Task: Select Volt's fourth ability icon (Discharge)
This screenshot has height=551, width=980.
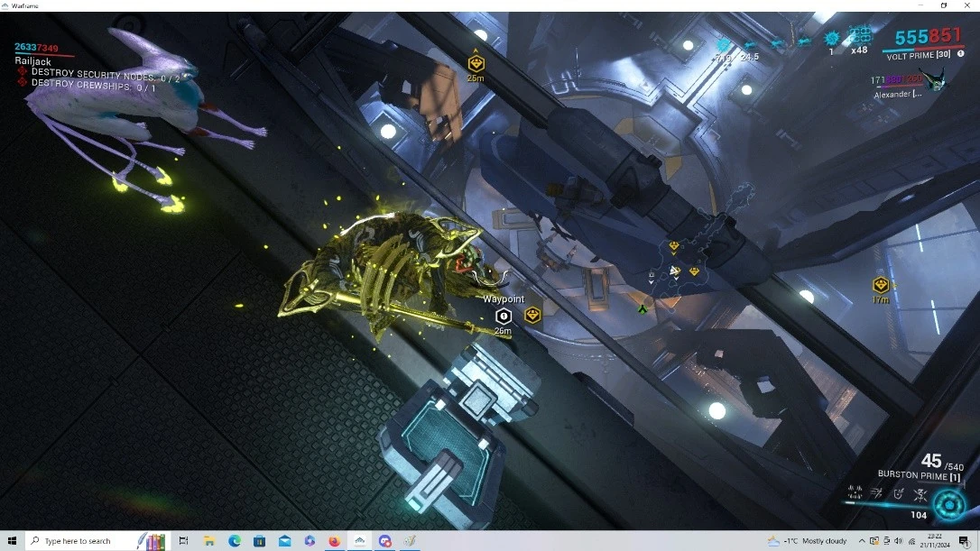Action: point(920,495)
